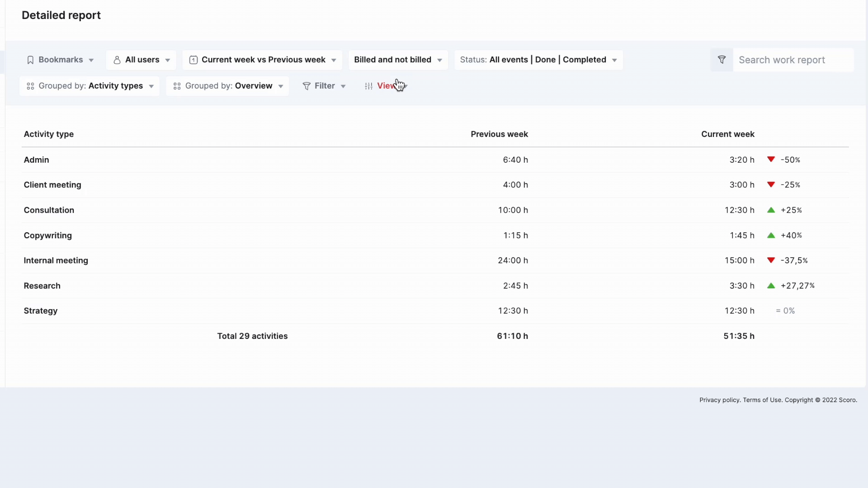This screenshot has height=488, width=868.
Task: Click total previous week 61:10 h
Action: [x=512, y=336]
